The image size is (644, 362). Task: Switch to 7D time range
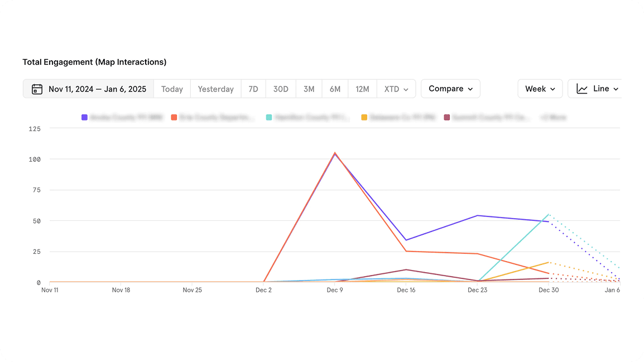tap(253, 89)
